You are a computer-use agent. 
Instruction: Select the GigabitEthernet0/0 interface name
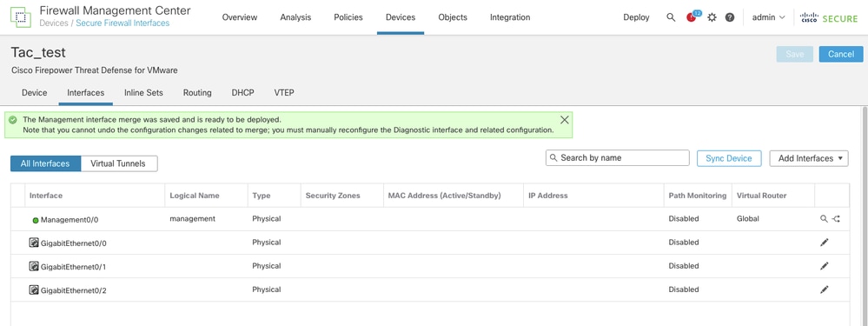click(x=74, y=243)
